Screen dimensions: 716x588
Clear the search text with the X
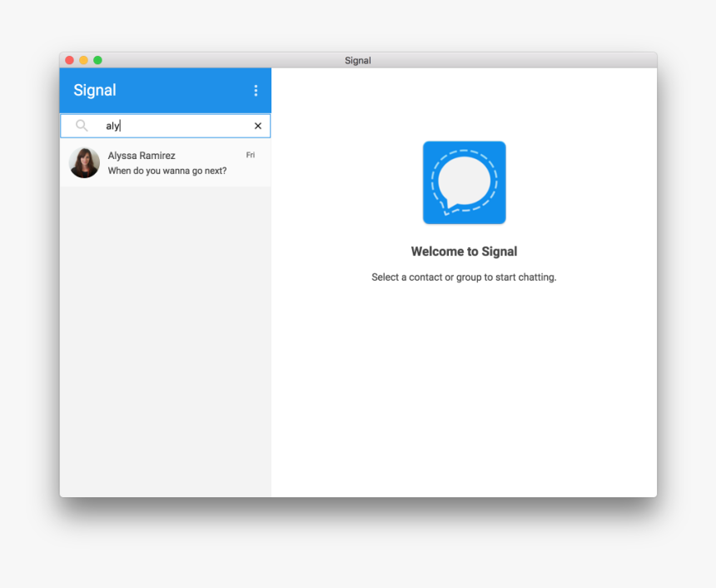click(258, 126)
